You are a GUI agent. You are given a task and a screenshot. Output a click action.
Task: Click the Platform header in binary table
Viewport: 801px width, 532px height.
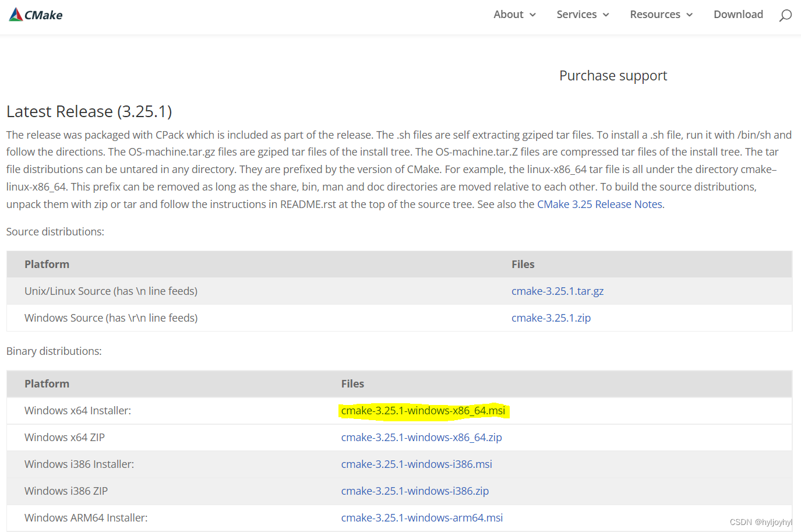47,384
